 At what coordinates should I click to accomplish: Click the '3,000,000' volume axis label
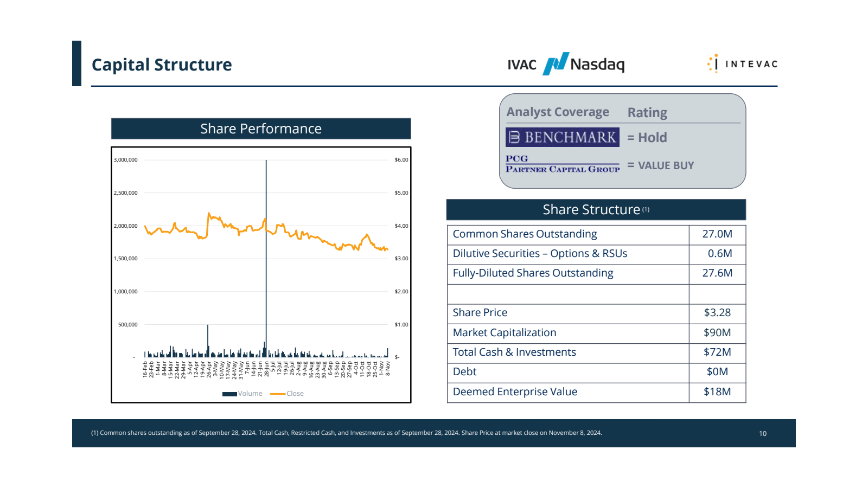[x=125, y=160]
